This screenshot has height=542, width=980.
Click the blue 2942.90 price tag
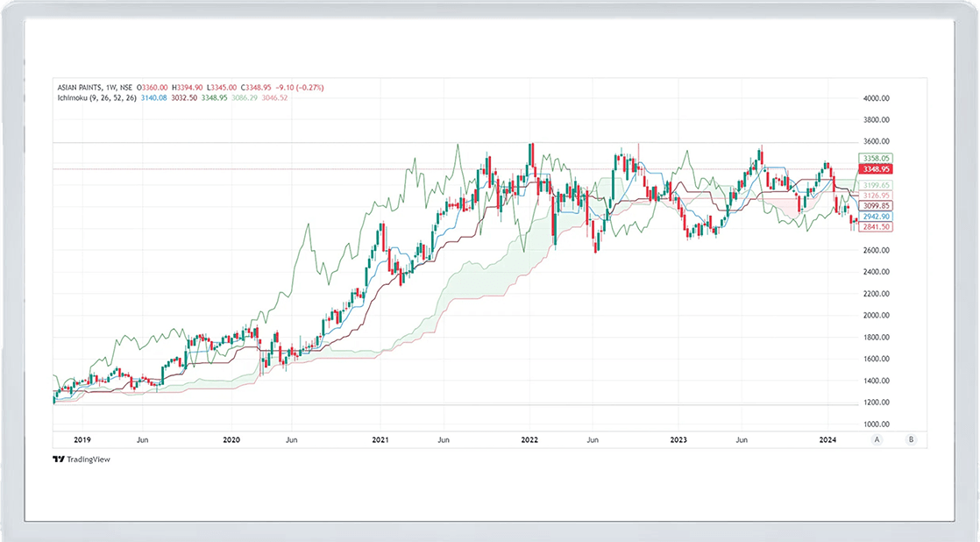coord(876,216)
